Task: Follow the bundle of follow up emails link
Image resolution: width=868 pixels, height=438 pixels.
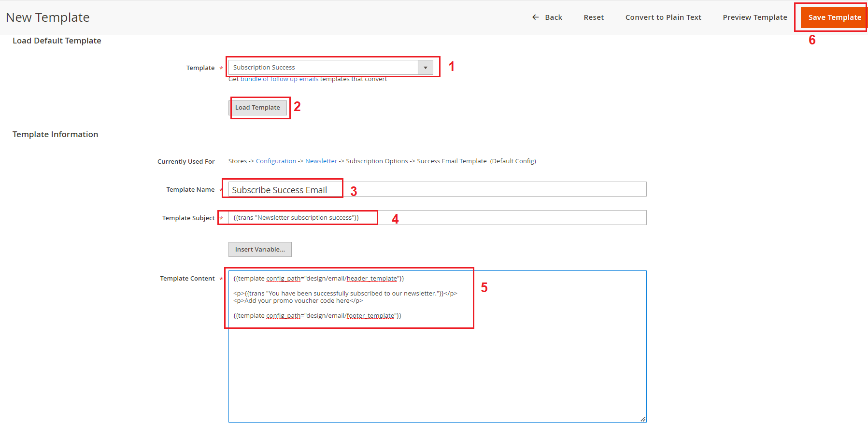Action: click(x=279, y=79)
